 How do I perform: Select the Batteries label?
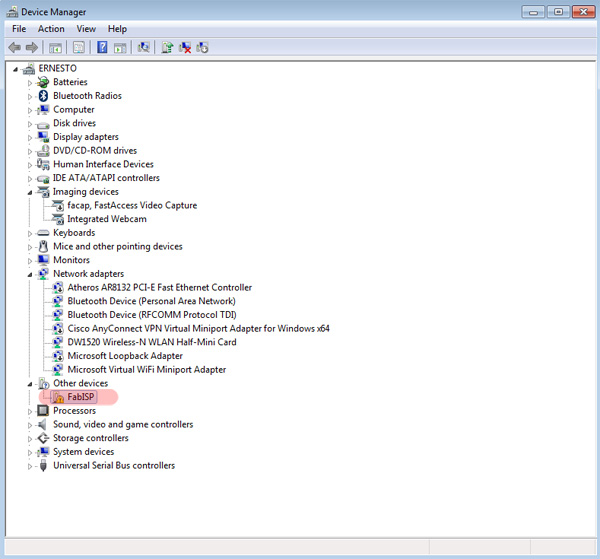click(70, 82)
